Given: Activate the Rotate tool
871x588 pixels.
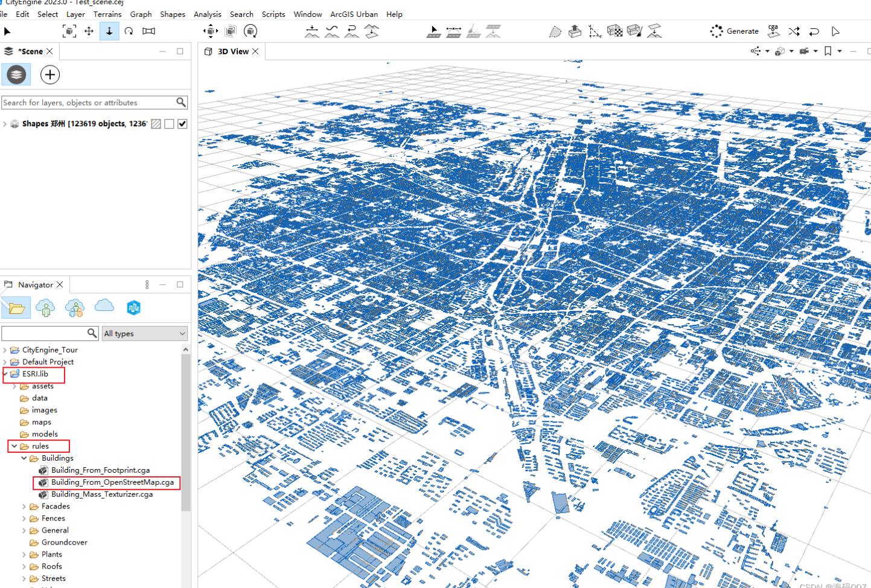Looking at the screenshot, I should click(129, 31).
